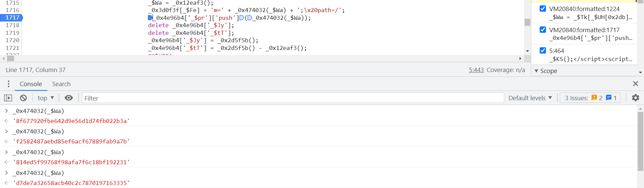644x188 pixels.
Task: Collapse the Scope section
Action: 536,71
